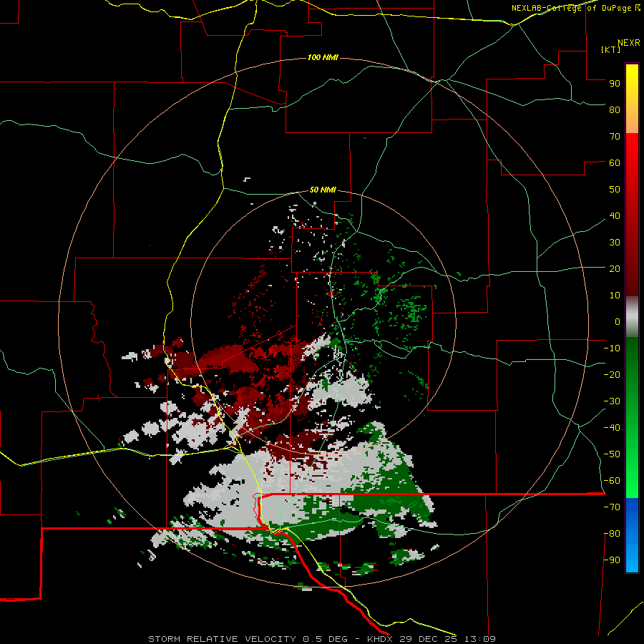This screenshot has height=644, width=644.
Task: Click the -90 value on the velocity scale
Action: pyautogui.click(x=612, y=560)
